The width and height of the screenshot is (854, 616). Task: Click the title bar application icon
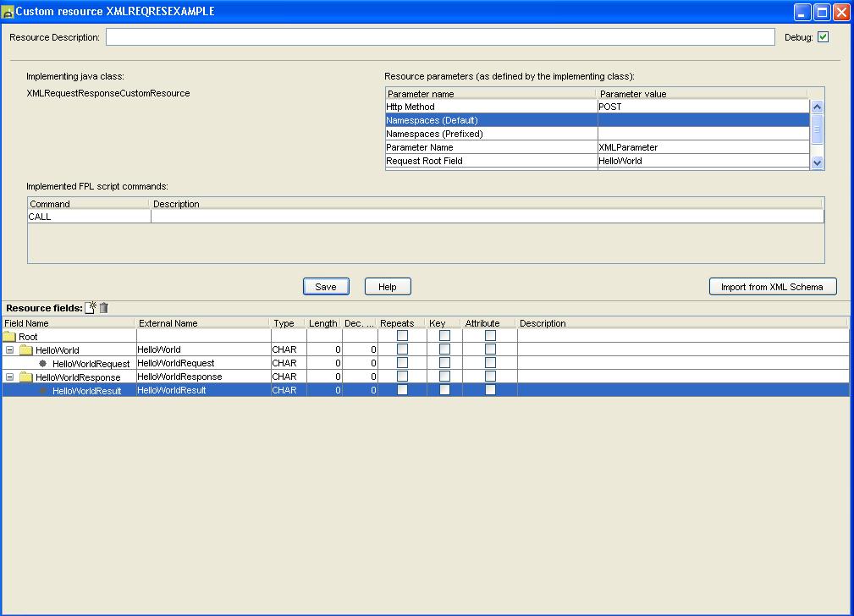click(x=8, y=12)
